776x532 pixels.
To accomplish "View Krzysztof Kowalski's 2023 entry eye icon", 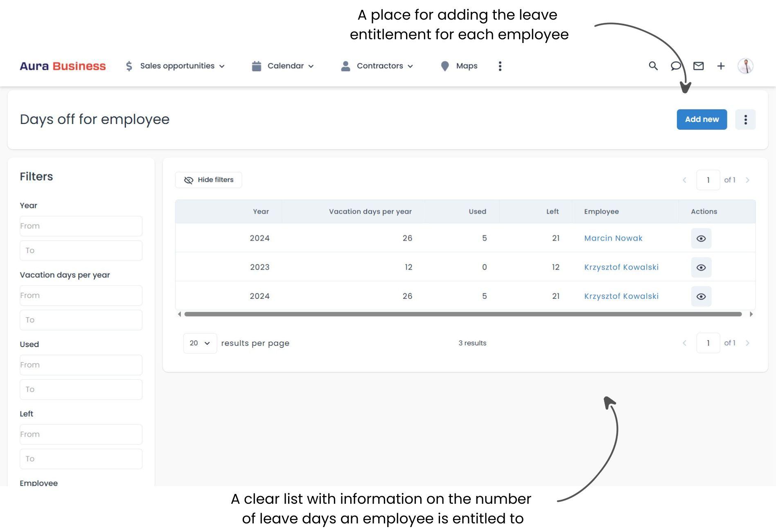I will pos(701,267).
